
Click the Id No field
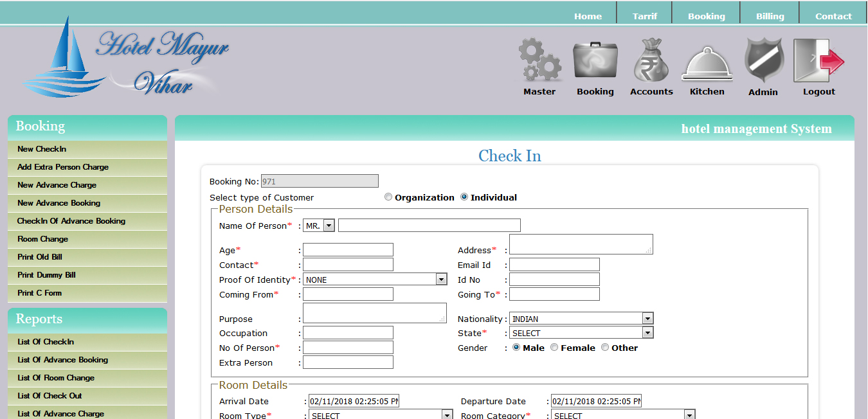[x=554, y=280]
